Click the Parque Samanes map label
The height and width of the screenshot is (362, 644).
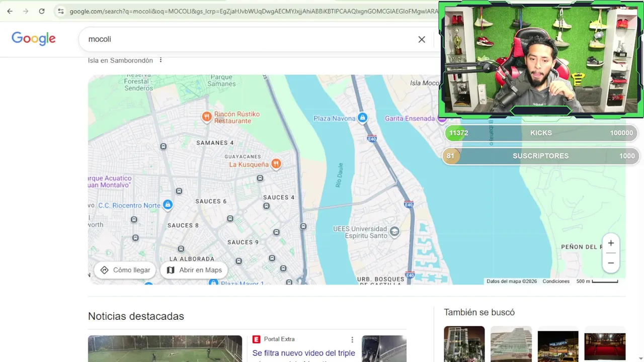[x=221, y=80]
